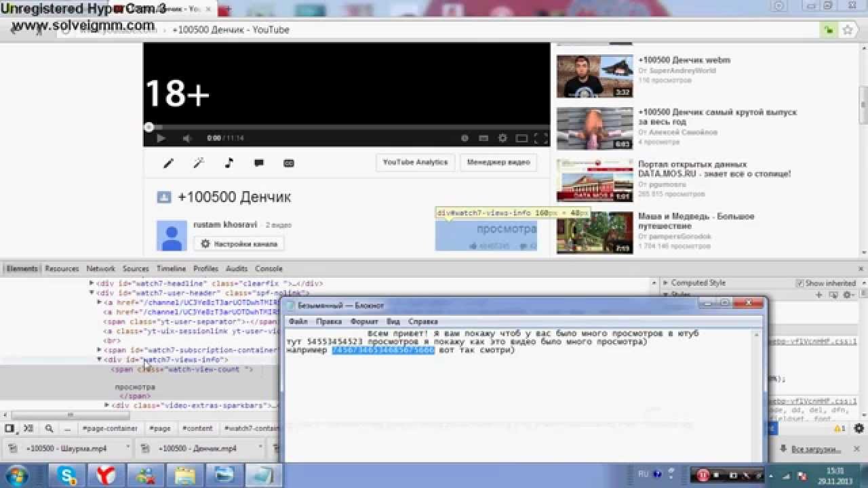
Task: Open the subtitles CC editor icon
Action: [x=288, y=163]
